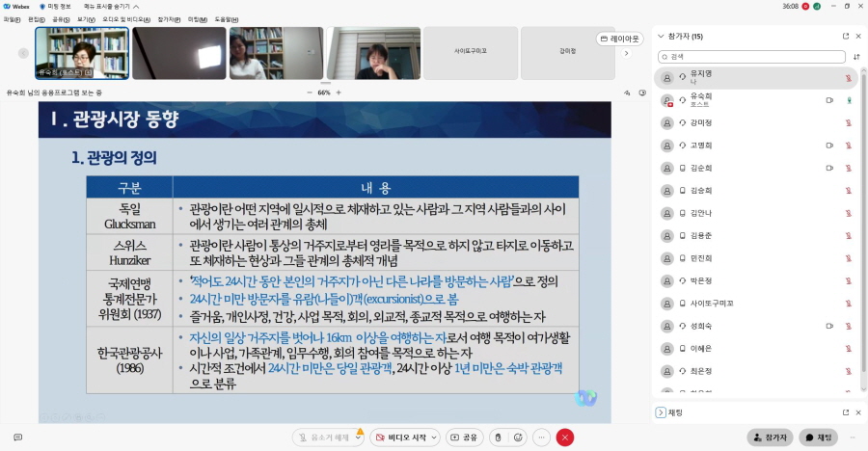
Task: Open the 도움말(H) menu
Action: click(227, 19)
